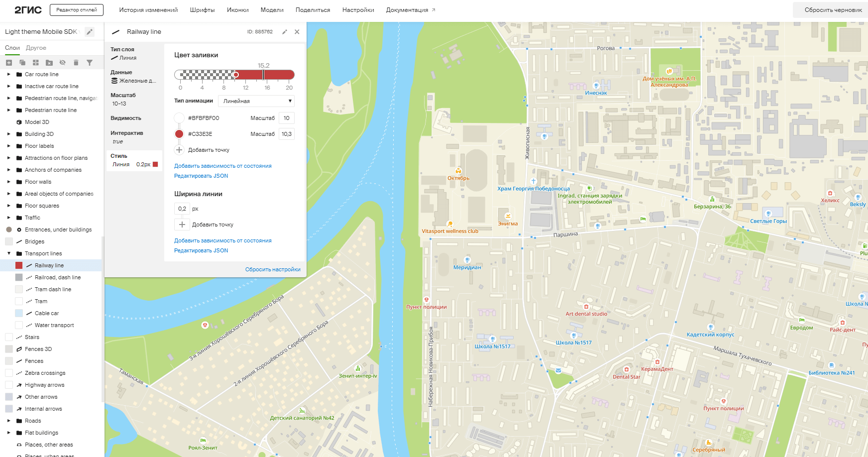Image resolution: width=868 pixels, height=457 pixels.
Task: Open the Модели menu
Action: 272,10
